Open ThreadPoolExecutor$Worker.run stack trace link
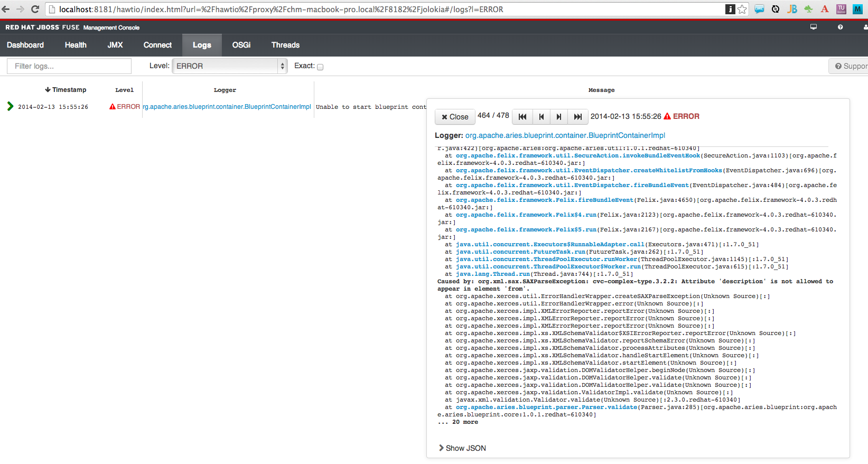868x464 pixels. 548,267
